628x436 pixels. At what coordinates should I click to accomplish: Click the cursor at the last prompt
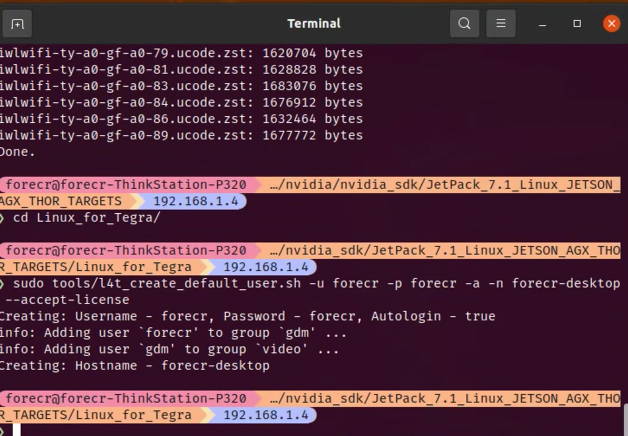point(16,430)
